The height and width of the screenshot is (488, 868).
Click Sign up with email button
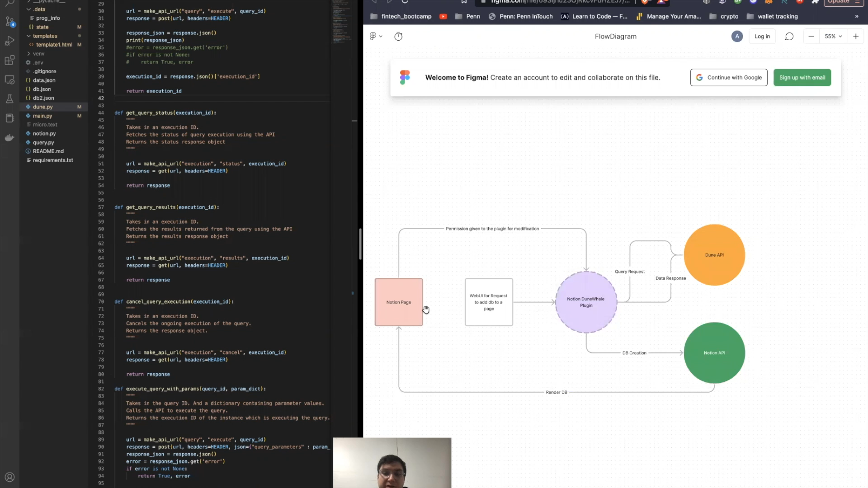[802, 77]
